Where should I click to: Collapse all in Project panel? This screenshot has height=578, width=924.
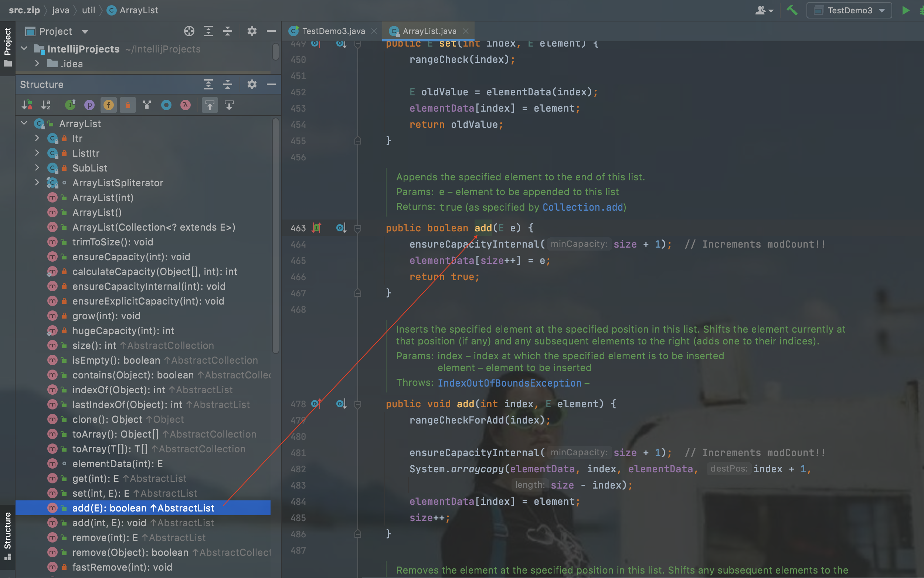pos(228,31)
